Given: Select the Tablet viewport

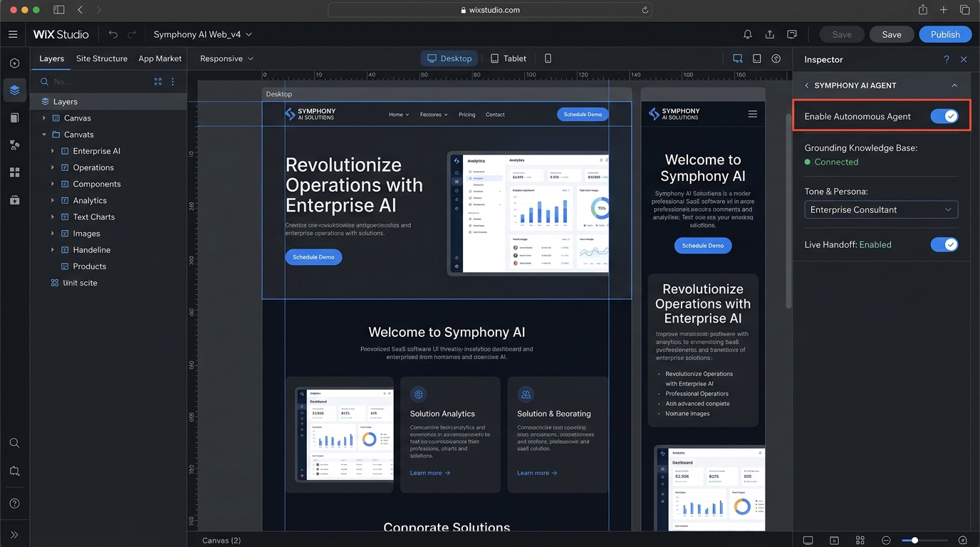Looking at the screenshot, I should click(509, 58).
